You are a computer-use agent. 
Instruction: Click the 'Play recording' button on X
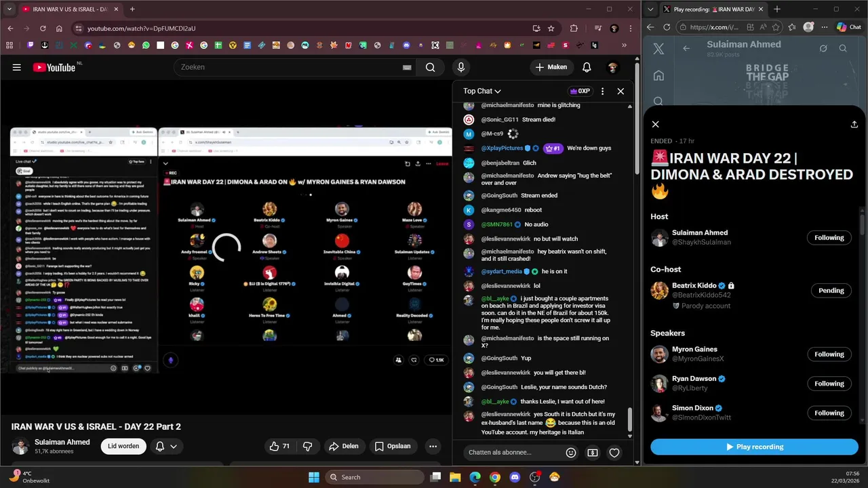click(x=754, y=447)
